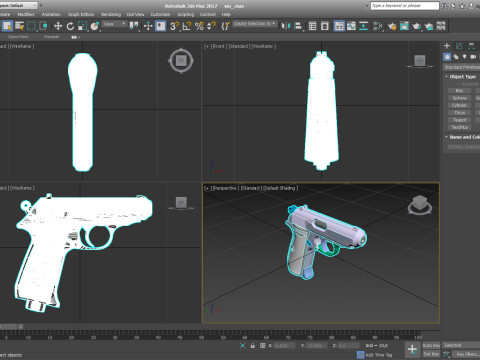The image size is (480, 360).
Task: Open Animation menu
Action: (51, 14)
